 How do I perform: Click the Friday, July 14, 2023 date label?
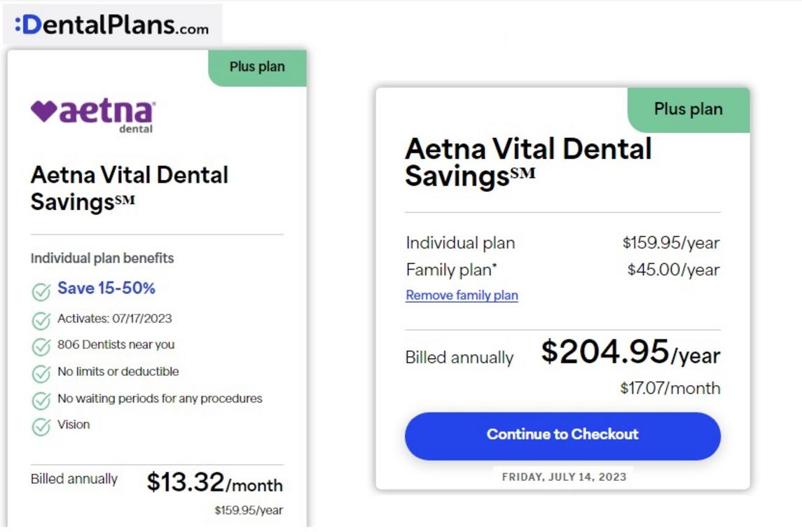(564, 477)
